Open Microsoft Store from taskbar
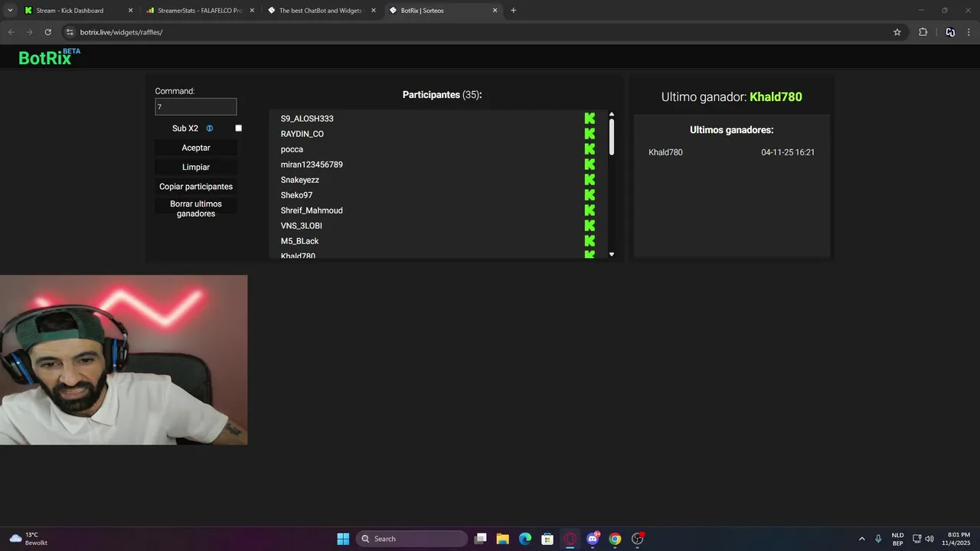980x551 pixels. [x=547, y=539]
